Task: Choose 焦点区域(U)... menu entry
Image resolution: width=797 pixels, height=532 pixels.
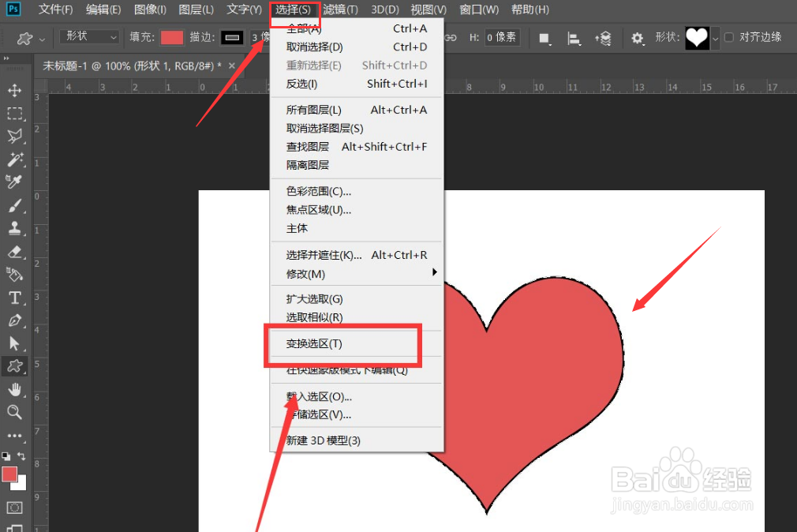Action: click(357, 209)
